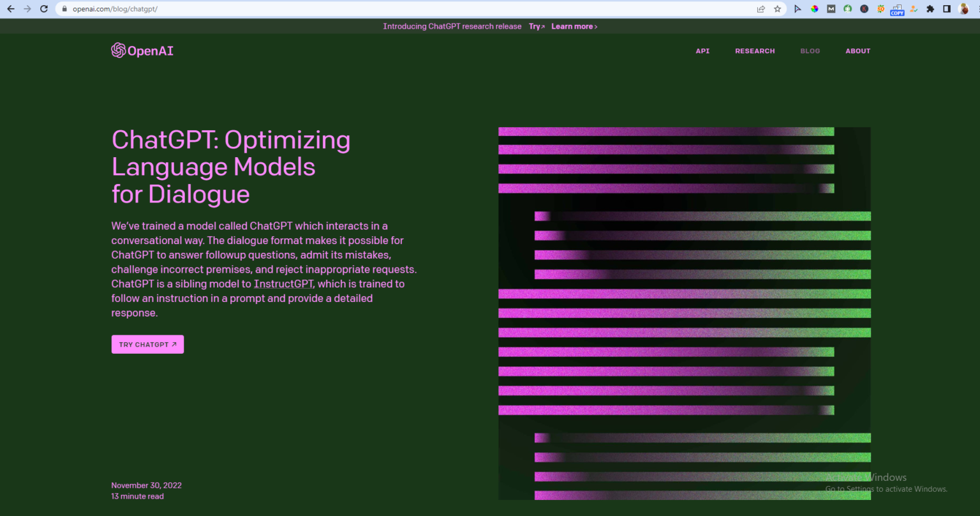Go to the RESEARCH nav item

point(755,51)
